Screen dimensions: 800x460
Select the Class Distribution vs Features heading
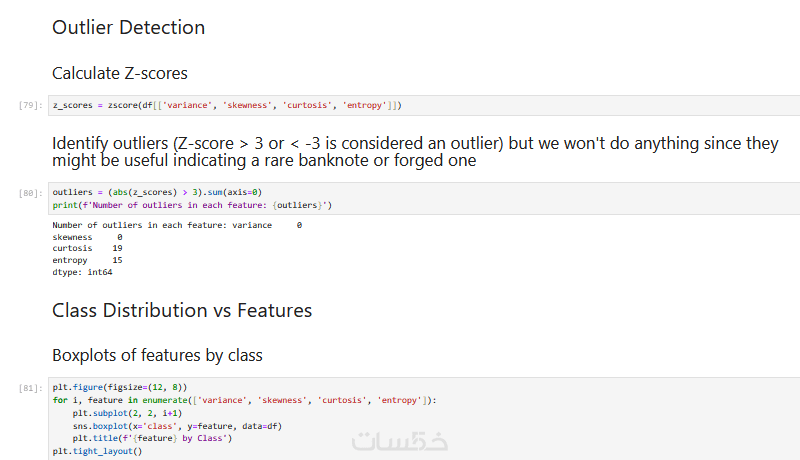pyautogui.click(x=182, y=310)
